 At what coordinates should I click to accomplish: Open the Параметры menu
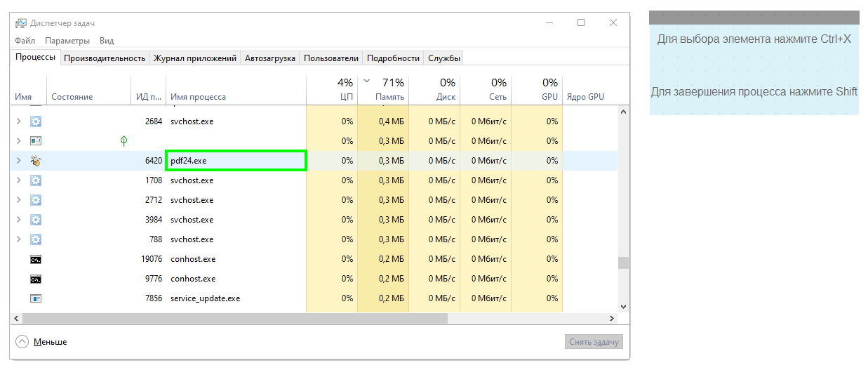click(x=67, y=41)
